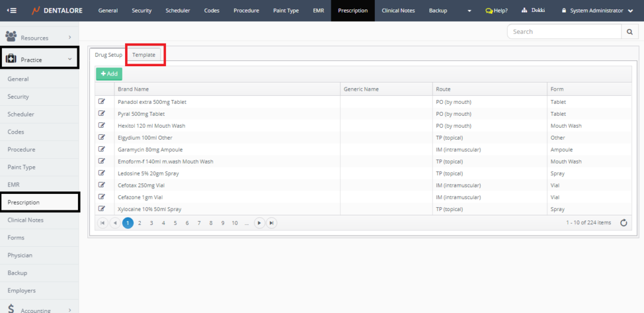Click edit icon for Hexitol 120 ml Mouth Wash
Viewport: 644px width, 313px height.
102,125
